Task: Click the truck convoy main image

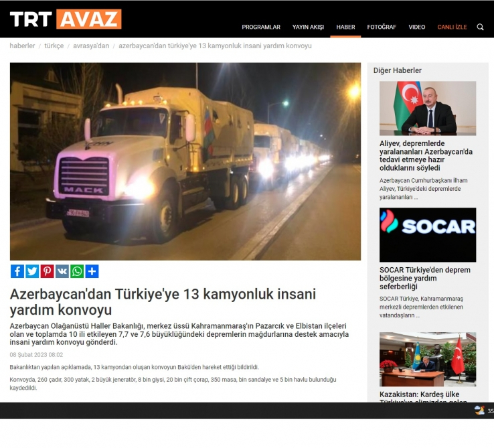Action: (x=185, y=161)
